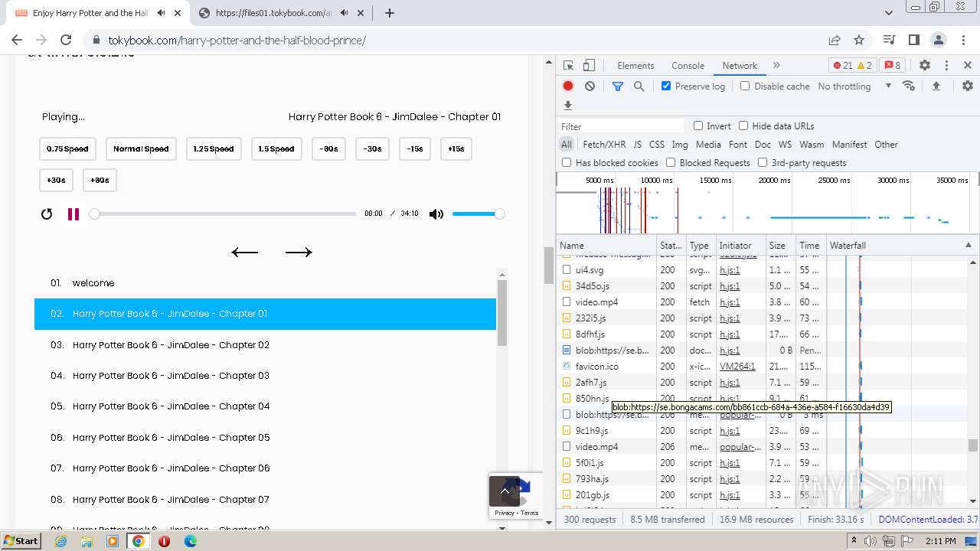This screenshot has width=980, height=551.
Task: Pause the audiobook with the pause button
Action: tap(73, 214)
